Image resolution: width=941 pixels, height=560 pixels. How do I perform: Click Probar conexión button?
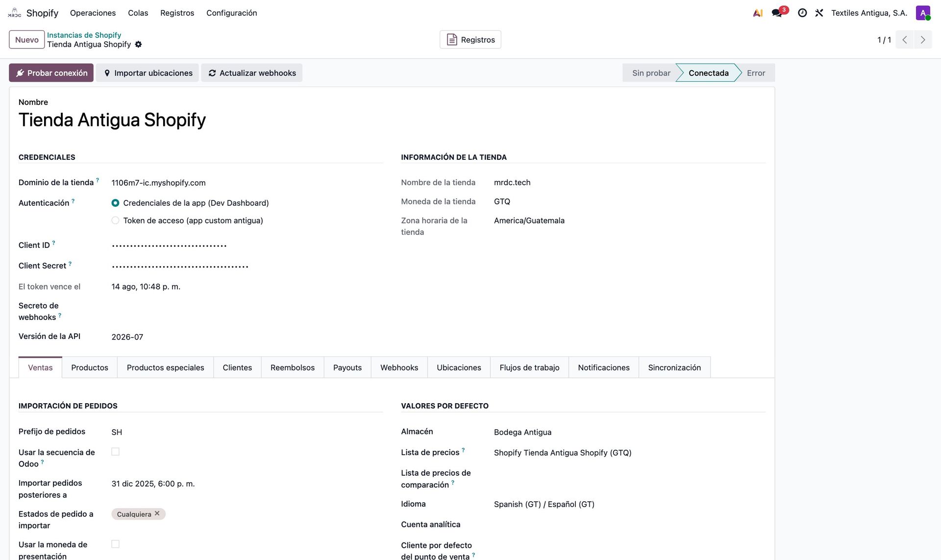point(51,73)
